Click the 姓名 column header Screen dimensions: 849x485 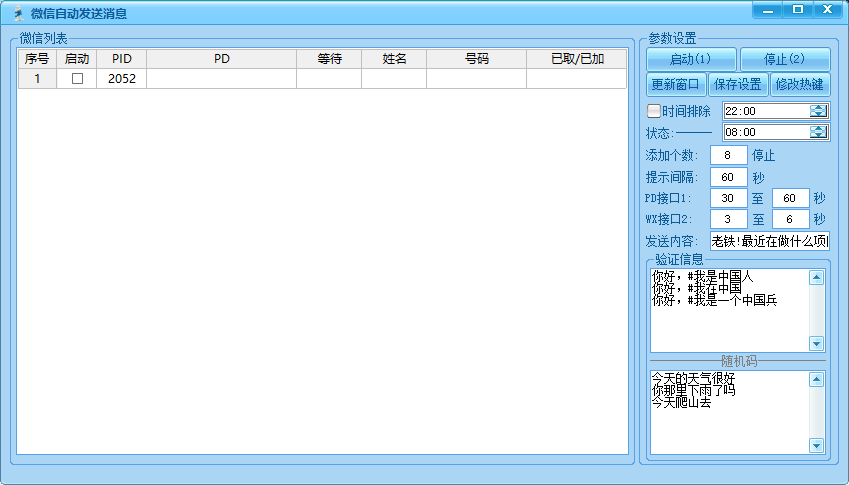click(x=394, y=58)
